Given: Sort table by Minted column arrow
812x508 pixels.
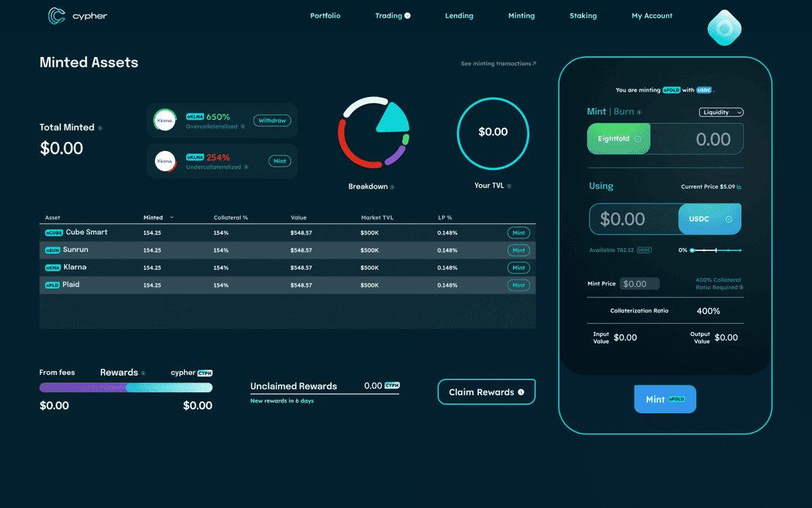Looking at the screenshot, I should point(171,218).
